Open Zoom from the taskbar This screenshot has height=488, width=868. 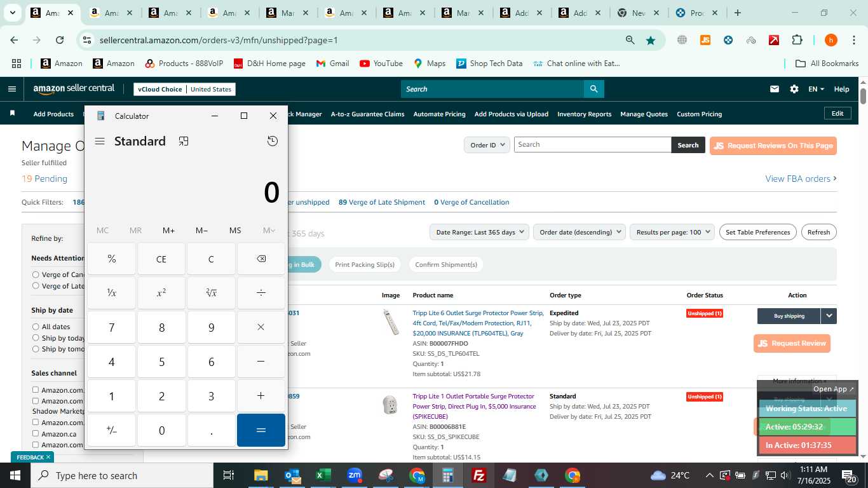355,475
